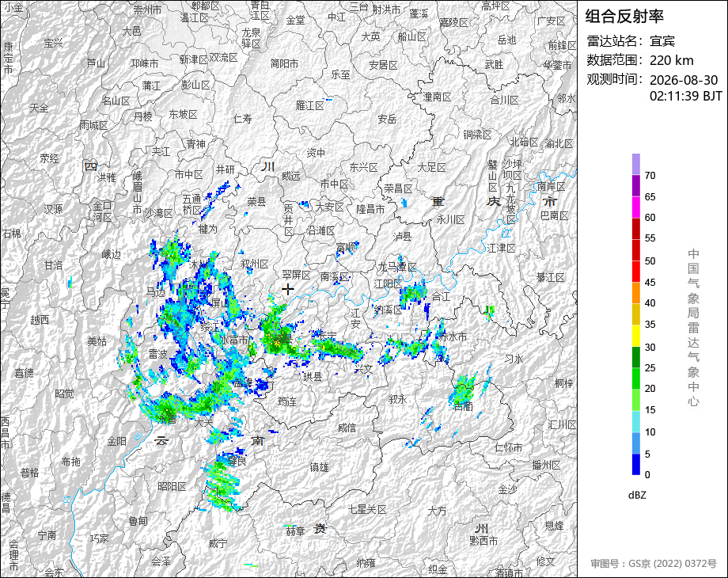Click the 翠屏区 map label
The image size is (728, 578).
[x=296, y=275]
